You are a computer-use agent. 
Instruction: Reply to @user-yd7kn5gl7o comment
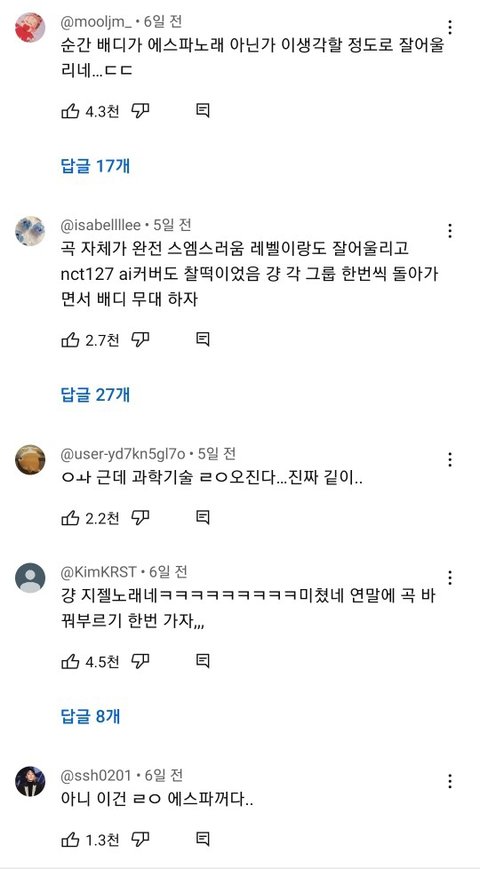(x=203, y=518)
